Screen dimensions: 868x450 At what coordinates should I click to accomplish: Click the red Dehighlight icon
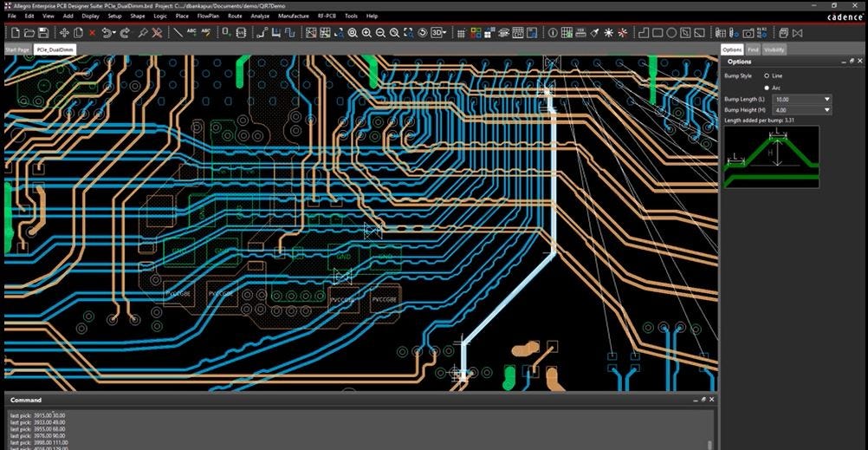click(623, 33)
